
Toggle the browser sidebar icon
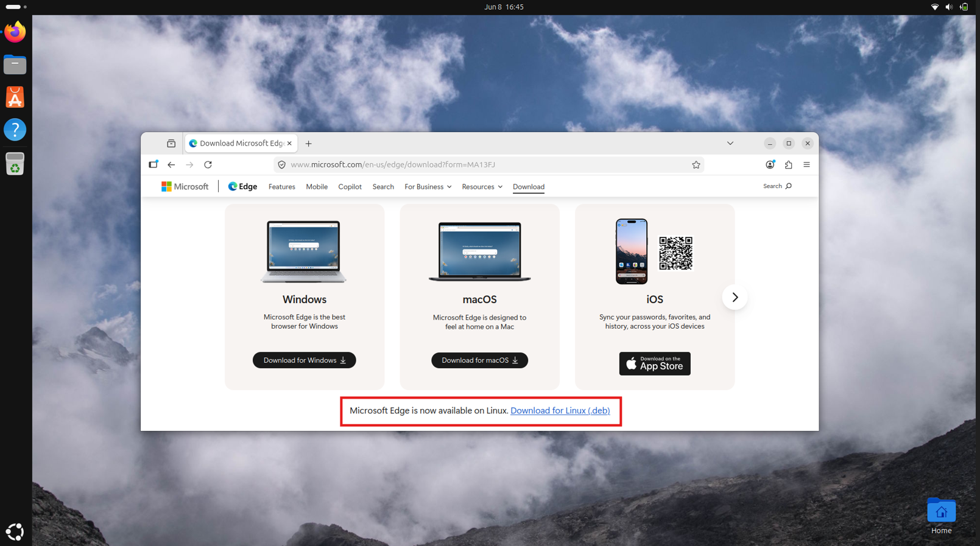[153, 164]
